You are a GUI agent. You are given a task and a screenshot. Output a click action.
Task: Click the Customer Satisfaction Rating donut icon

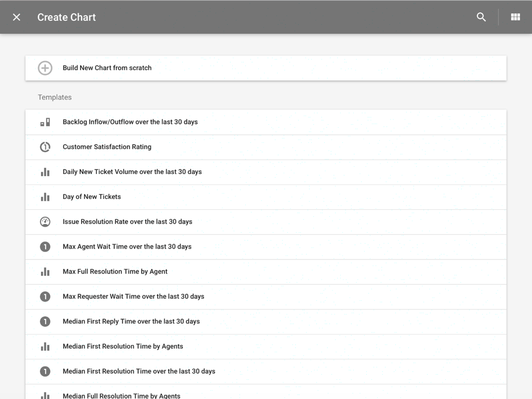coord(45,147)
